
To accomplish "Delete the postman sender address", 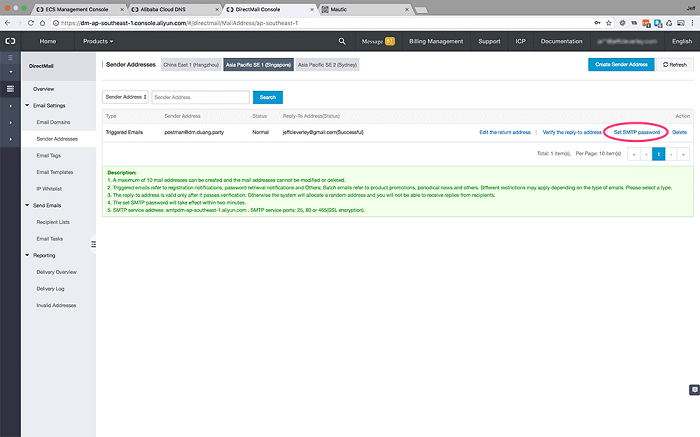I will (x=679, y=132).
